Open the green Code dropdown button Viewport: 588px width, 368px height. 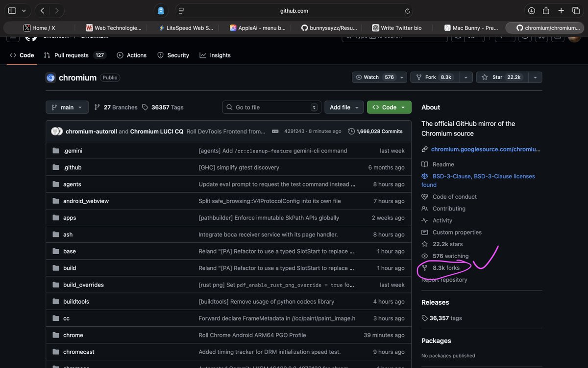(x=389, y=107)
